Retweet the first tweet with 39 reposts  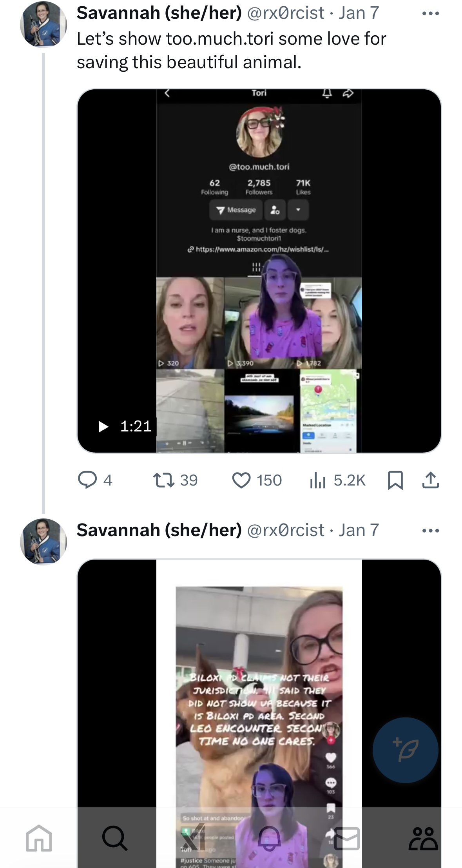[x=164, y=480]
